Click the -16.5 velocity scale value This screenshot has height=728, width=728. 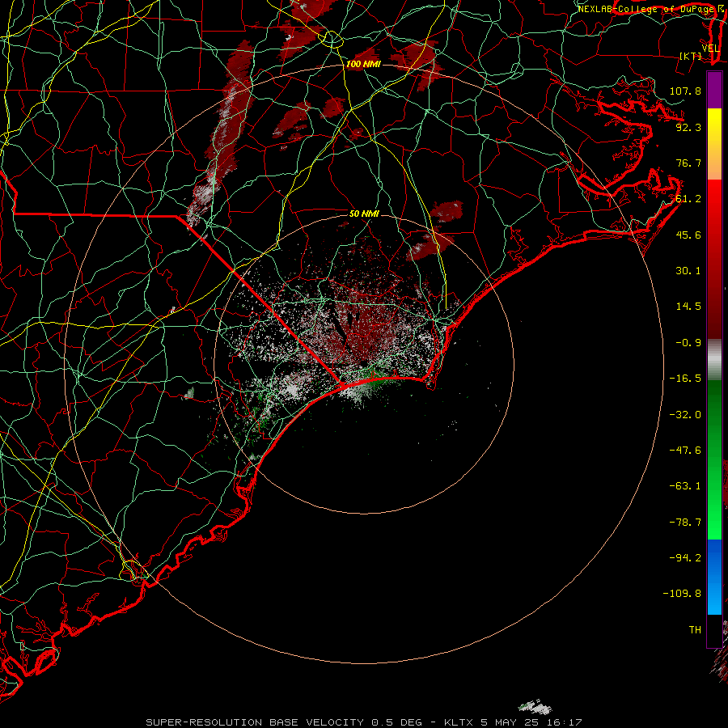(x=685, y=379)
